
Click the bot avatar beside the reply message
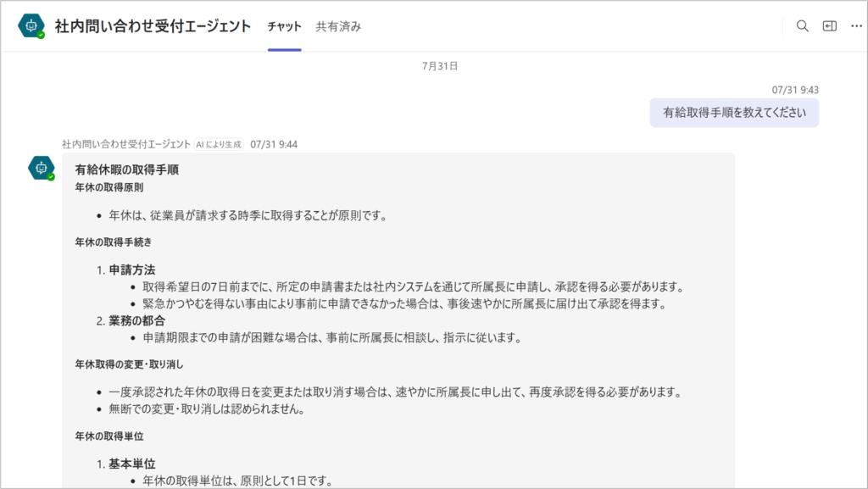[x=42, y=168]
